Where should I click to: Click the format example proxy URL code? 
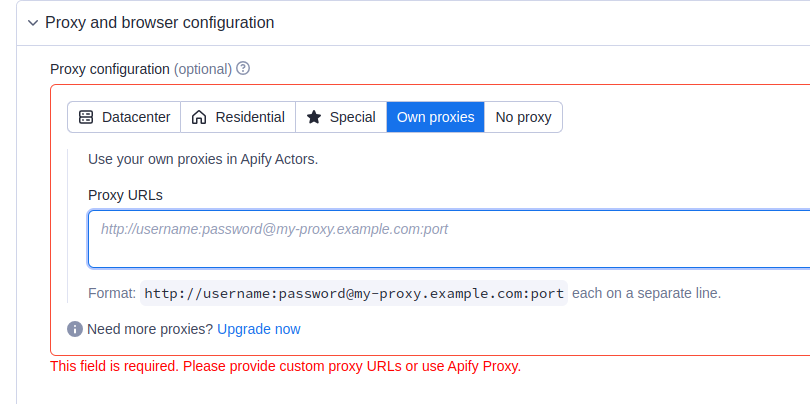(x=354, y=293)
